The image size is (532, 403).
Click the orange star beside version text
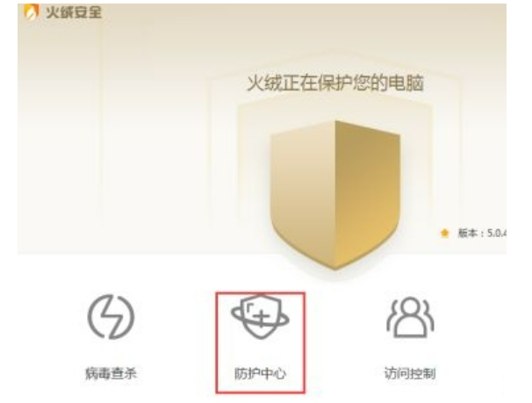(x=444, y=233)
